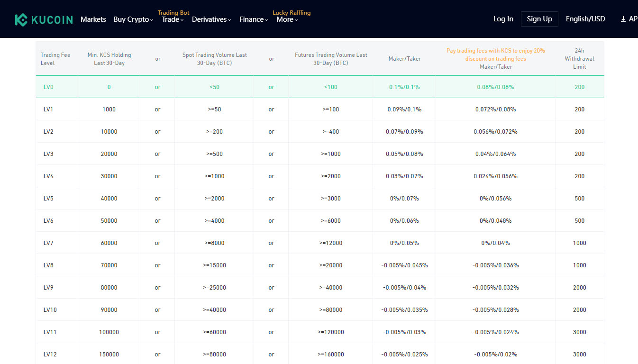Select the LV9 row label

tap(48, 288)
